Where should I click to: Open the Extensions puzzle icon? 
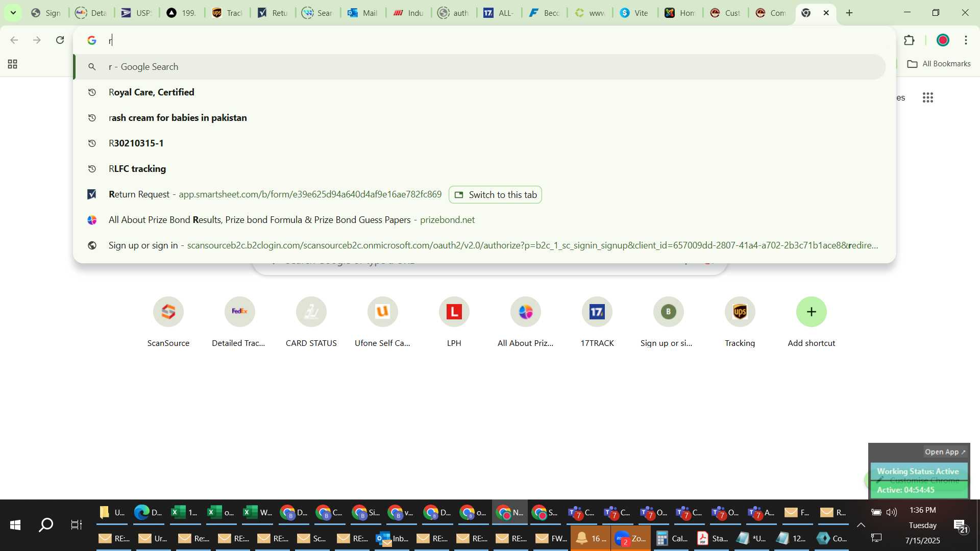[x=909, y=40]
